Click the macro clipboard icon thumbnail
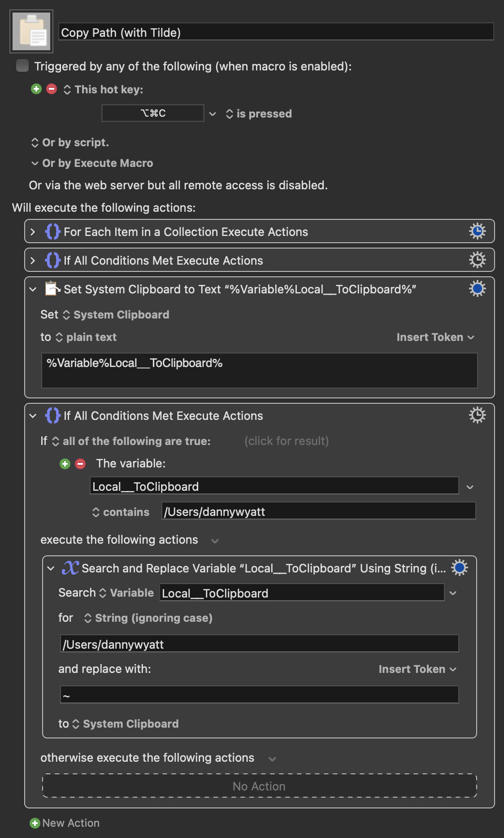 click(x=31, y=31)
